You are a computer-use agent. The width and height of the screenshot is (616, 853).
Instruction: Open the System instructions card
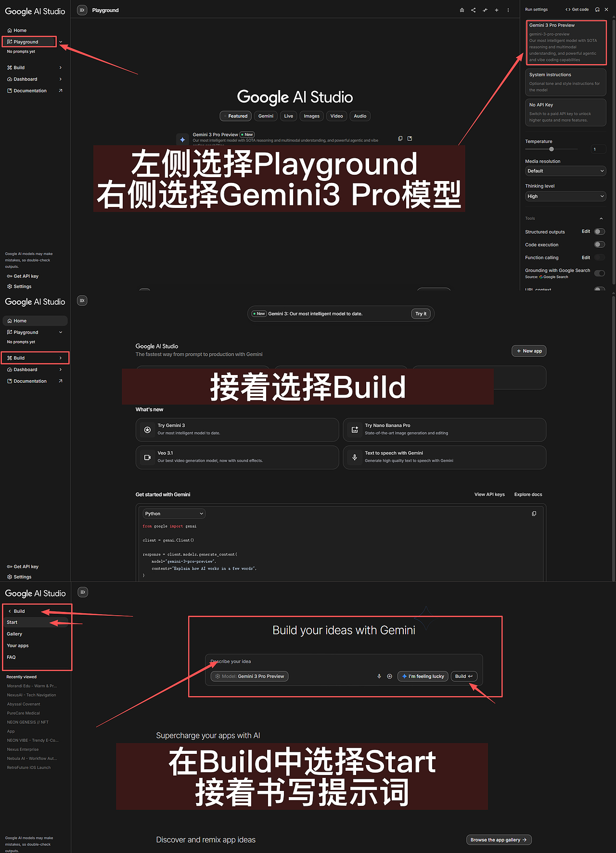pyautogui.click(x=565, y=82)
